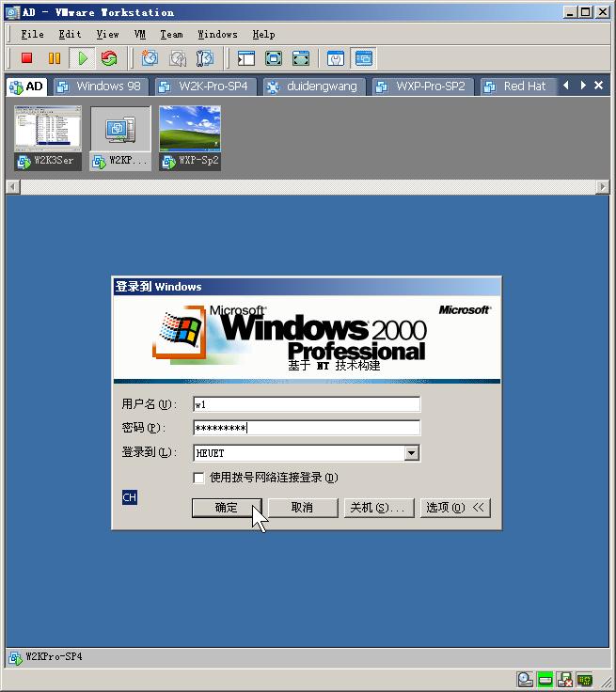The image size is (616, 692).
Task: Click the orange Suspend toolbar icon
Action: (55, 58)
